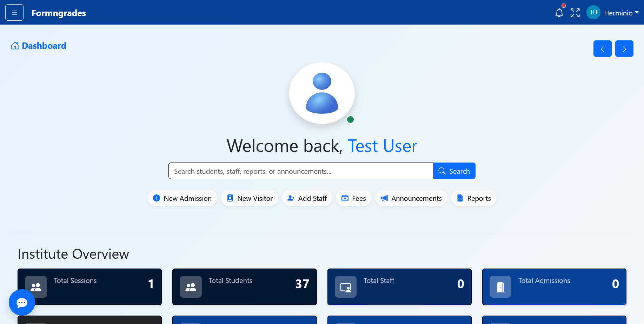Open the New Visitor shortcut
644x324 pixels.
pyautogui.click(x=250, y=198)
